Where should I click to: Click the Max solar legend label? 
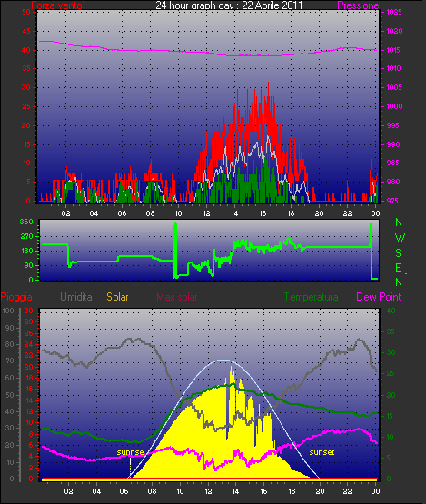point(177,297)
